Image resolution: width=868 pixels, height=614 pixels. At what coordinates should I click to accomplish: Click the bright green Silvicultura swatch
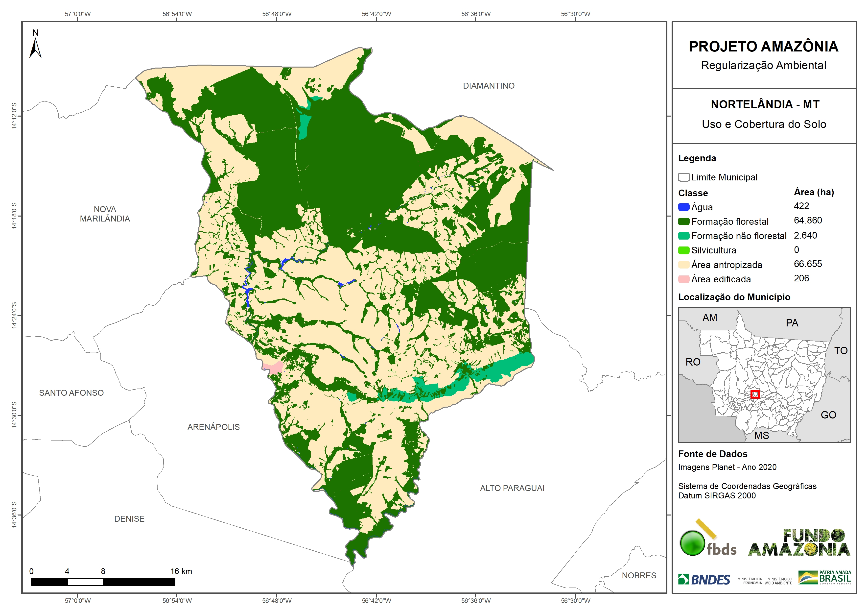683,250
